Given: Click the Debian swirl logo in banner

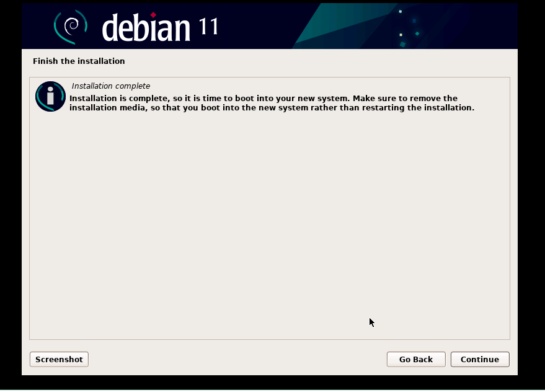Looking at the screenshot, I should pos(71,27).
